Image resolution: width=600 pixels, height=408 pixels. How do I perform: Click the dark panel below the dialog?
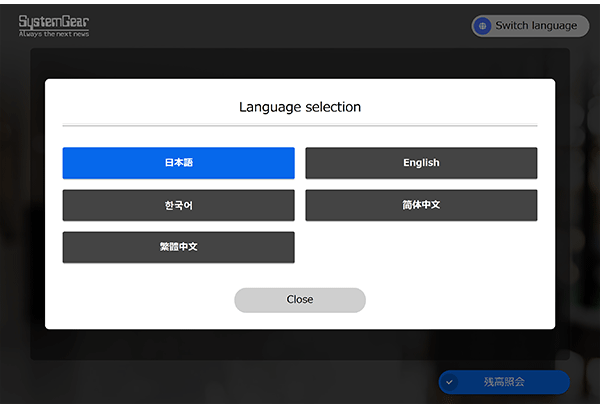tap(300, 344)
